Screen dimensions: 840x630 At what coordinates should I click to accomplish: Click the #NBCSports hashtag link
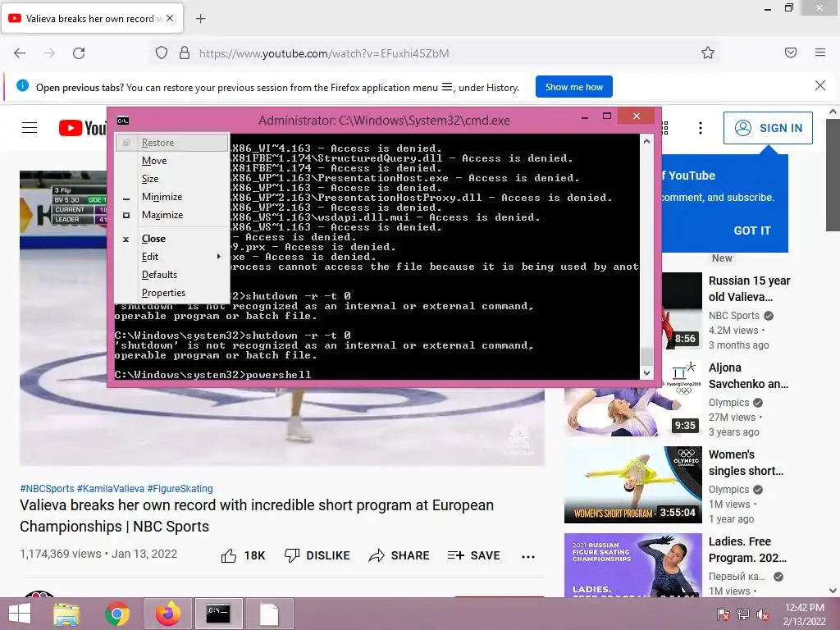click(47, 489)
